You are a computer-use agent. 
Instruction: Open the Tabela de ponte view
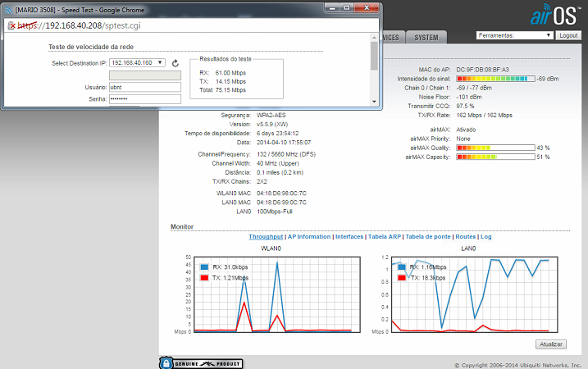click(x=430, y=236)
